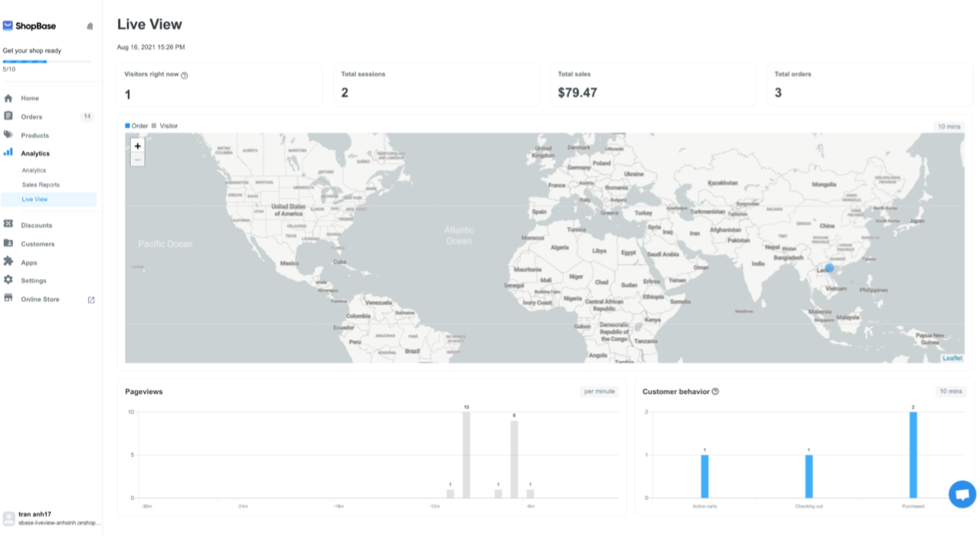The width and height of the screenshot is (980, 542).
Task: Click the tran anh17 account name
Action: click(x=35, y=514)
